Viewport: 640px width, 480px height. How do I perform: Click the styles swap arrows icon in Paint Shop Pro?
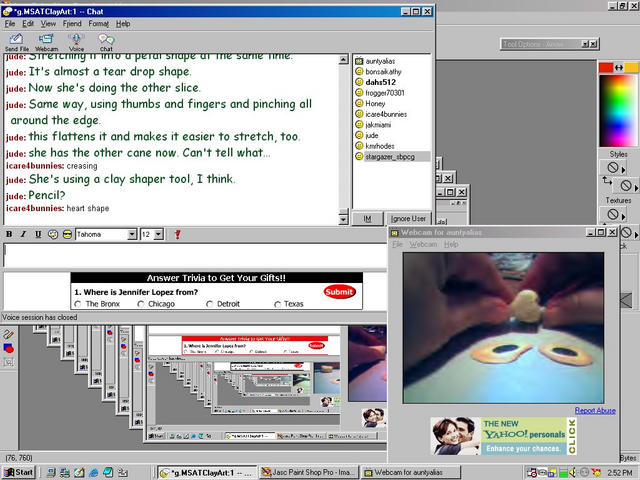(x=607, y=180)
